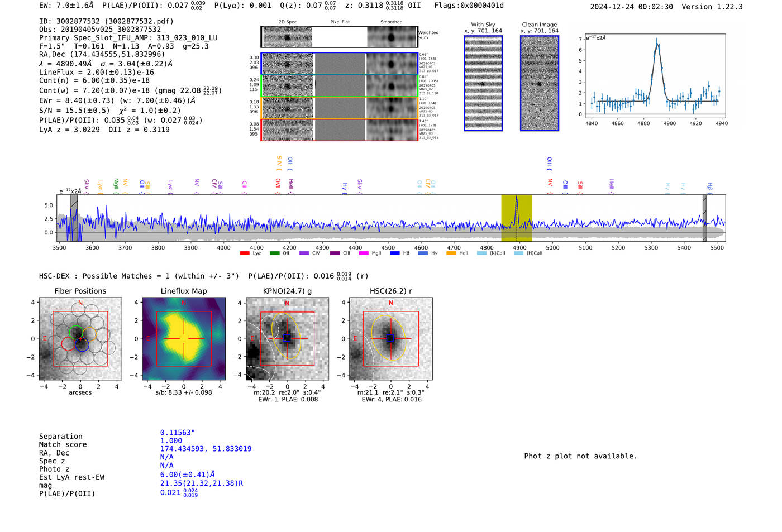Select the red-bordered fiber spectrum row
The width and height of the screenshot is (782, 532).
[339, 130]
